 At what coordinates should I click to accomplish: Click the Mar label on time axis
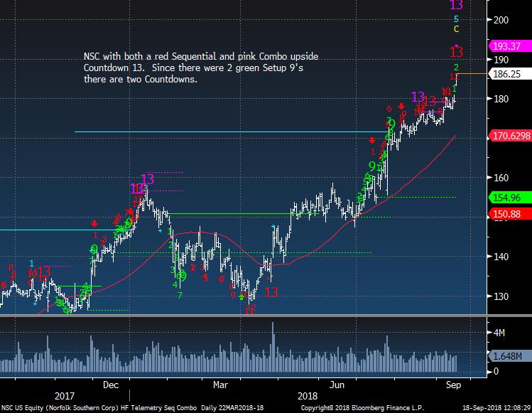click(220, 385)
